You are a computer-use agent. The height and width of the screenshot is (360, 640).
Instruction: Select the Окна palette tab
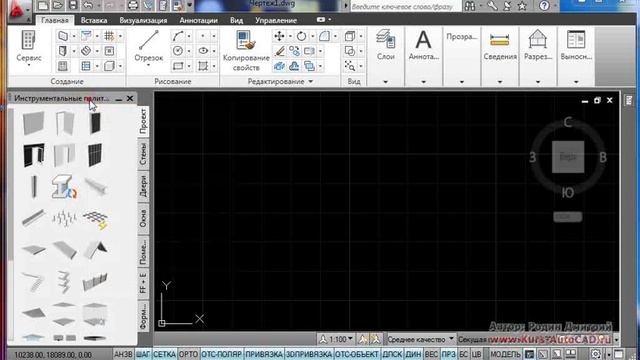143,218
